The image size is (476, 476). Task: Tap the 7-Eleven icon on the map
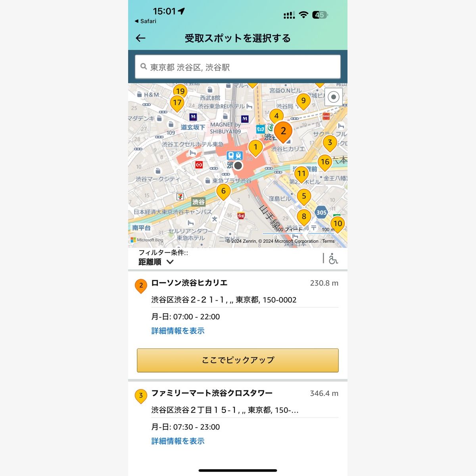coord(180,196)
